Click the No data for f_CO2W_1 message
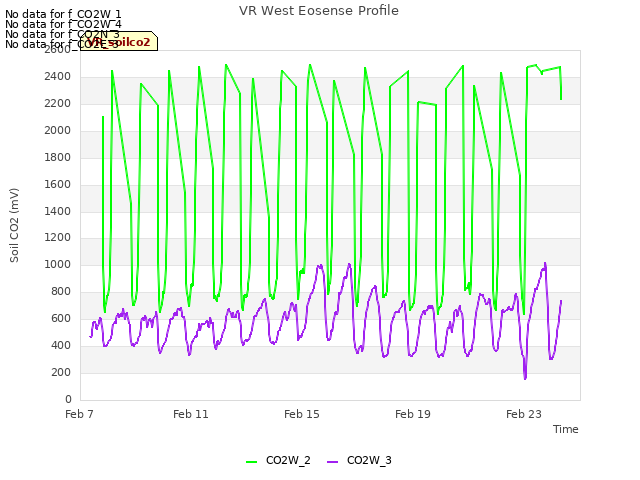 pyautogui.click(x=63, y=14)
